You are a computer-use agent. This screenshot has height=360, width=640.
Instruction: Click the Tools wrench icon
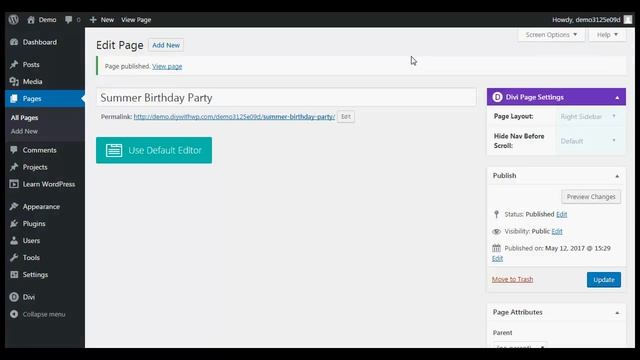pos(14,258)
